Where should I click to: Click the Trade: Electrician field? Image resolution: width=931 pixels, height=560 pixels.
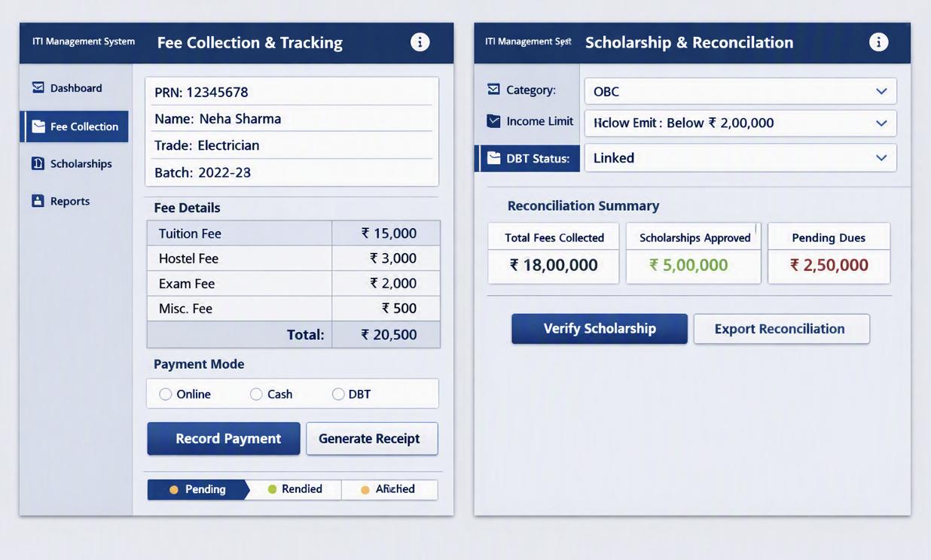(292, 145)
